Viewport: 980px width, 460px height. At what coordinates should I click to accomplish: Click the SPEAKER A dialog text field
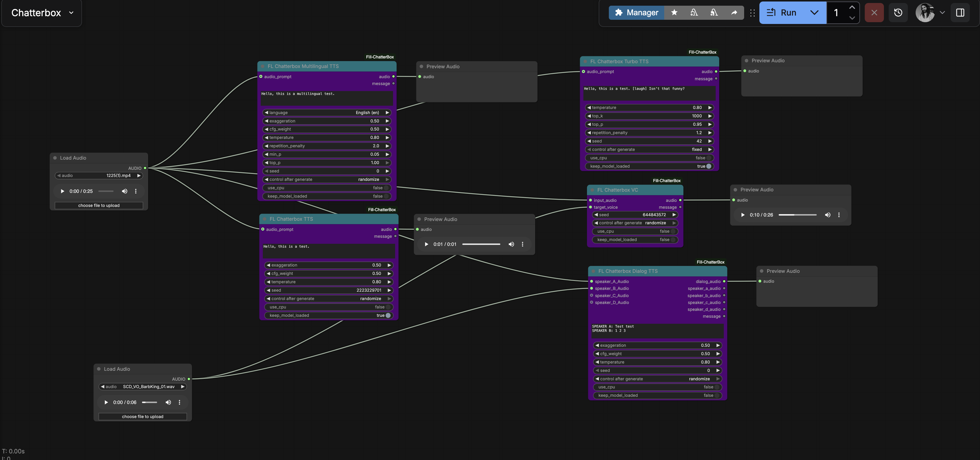pos(657,331)
